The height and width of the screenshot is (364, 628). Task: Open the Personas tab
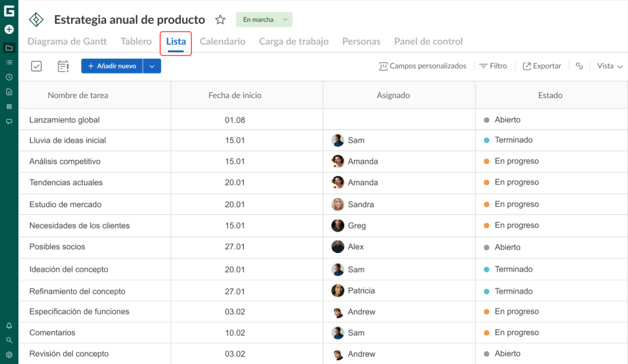pos(361,41)
